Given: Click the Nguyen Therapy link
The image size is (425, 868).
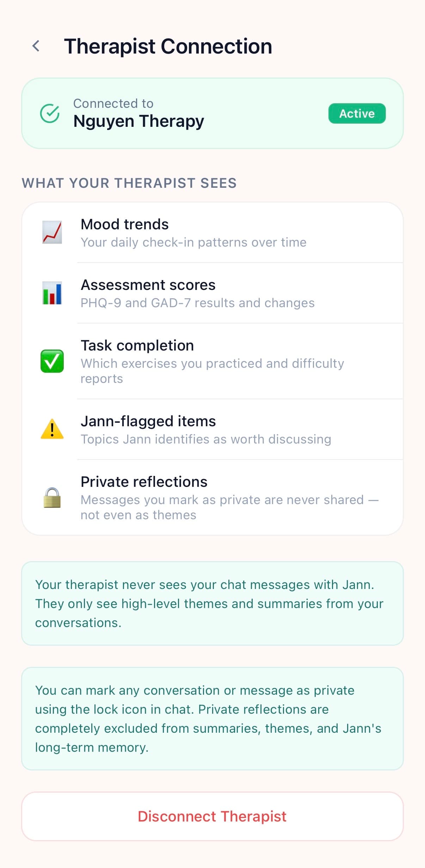Looking at the screenshot, I should pos(139,121).
